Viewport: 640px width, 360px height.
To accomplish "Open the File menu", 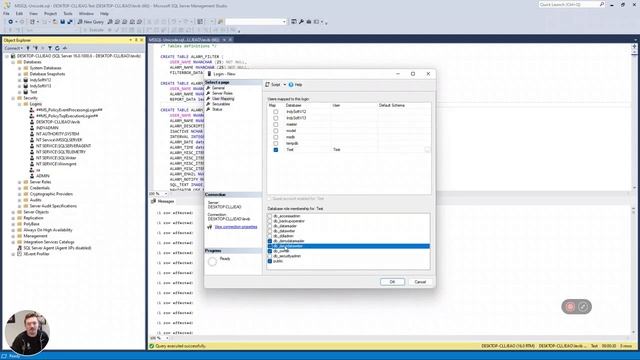I will pos(6,13).
